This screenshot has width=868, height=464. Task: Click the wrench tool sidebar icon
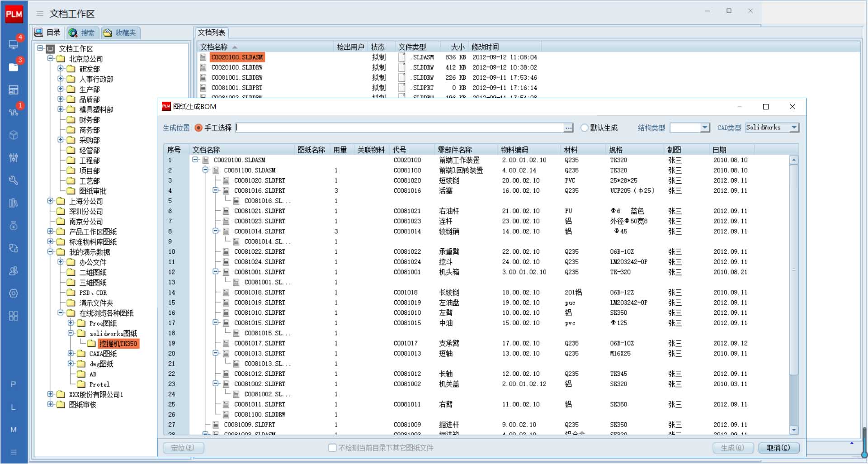(x=14, y=180)
